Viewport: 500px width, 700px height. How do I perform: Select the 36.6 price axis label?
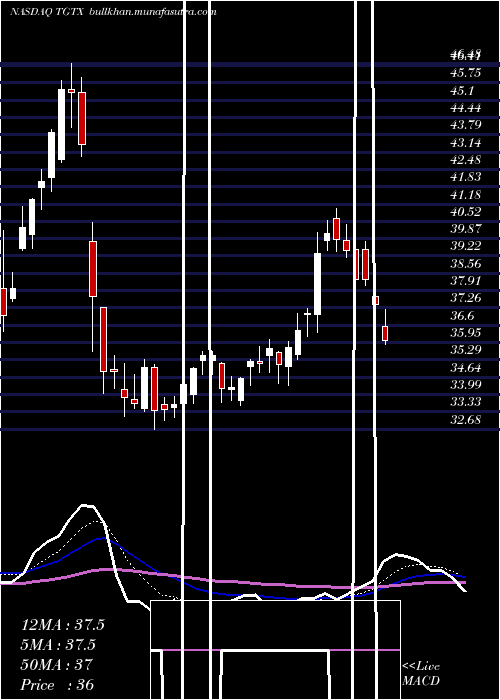[461, 316]
